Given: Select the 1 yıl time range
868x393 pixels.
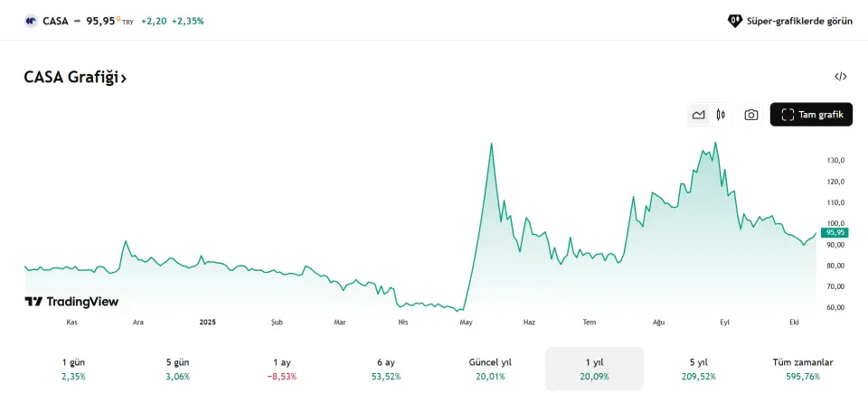Looking at the screenshot, I should click(594, 369).
